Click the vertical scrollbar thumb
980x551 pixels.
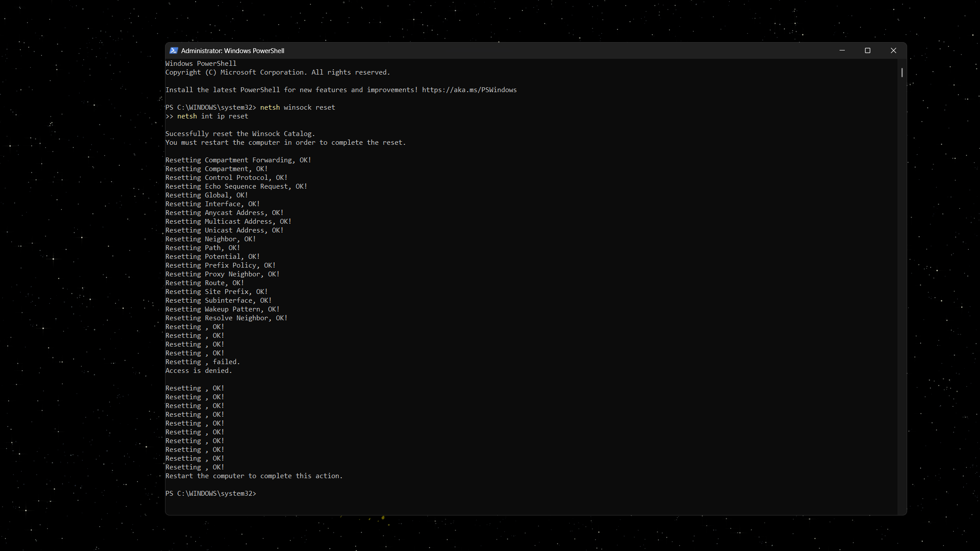tap(902, 72)
